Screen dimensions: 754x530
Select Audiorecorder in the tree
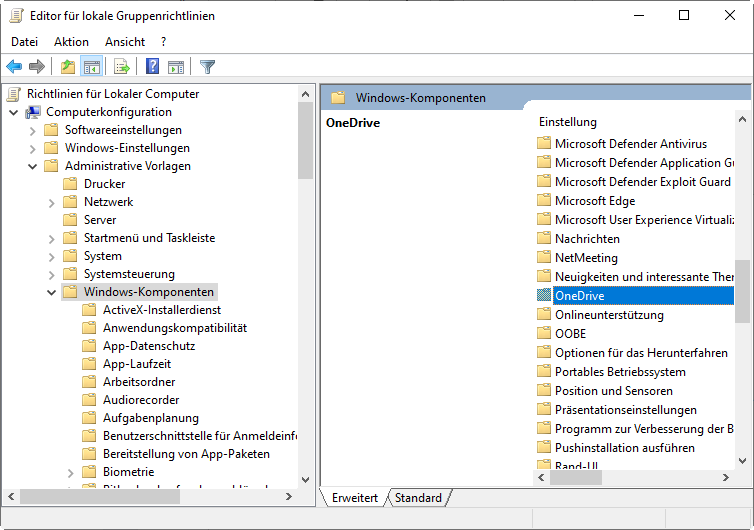pos(141,400)
